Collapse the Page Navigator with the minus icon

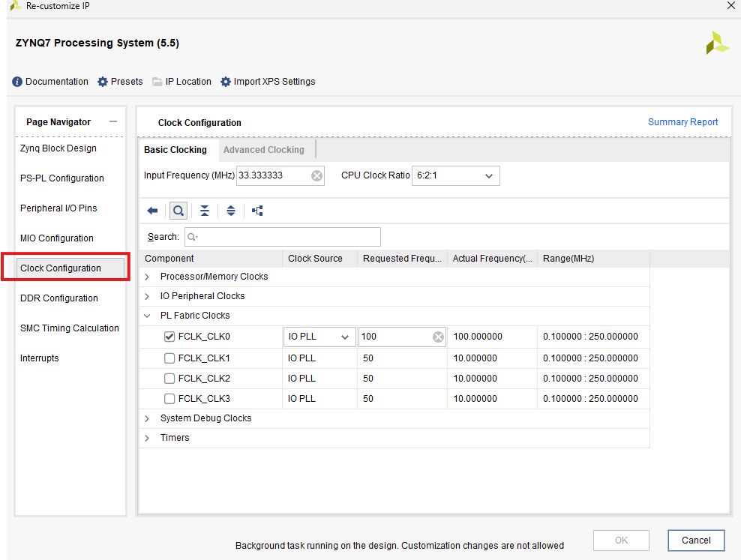[x=113, y=122]
